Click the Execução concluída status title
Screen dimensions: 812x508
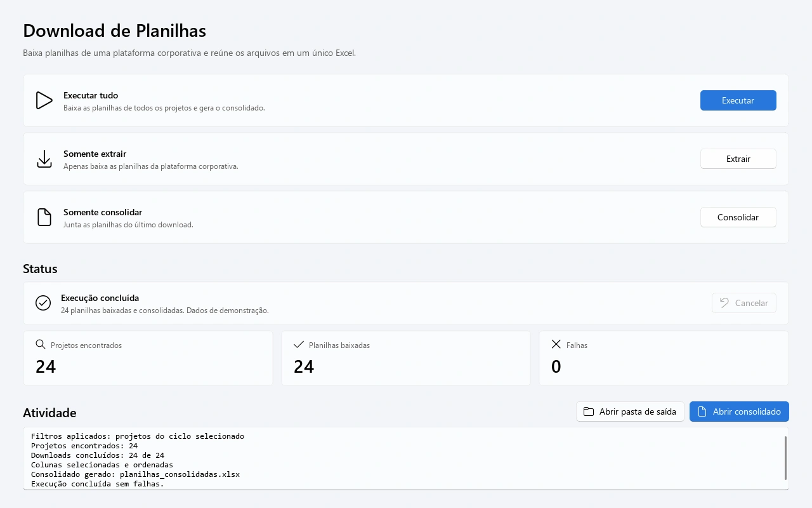coord(100,298)
